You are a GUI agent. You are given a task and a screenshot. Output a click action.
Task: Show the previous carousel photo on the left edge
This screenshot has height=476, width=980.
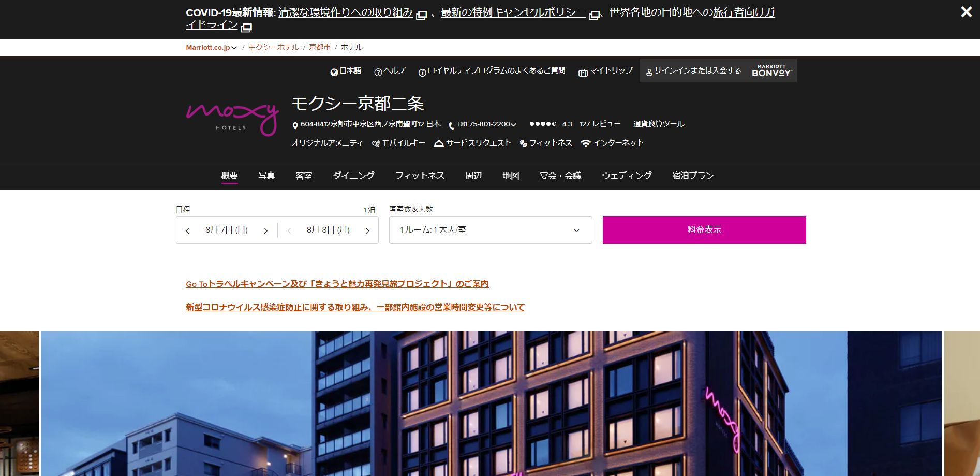[x=19, y=403]
